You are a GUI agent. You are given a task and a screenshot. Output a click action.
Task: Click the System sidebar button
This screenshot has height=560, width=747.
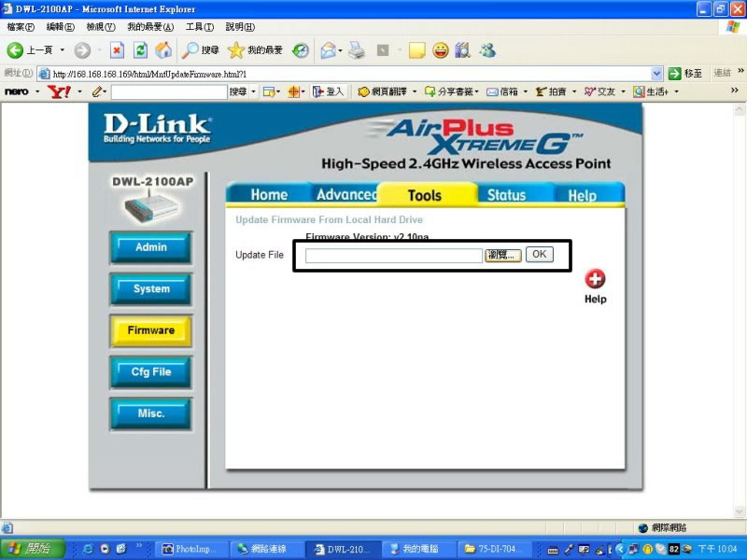point(151,289)
